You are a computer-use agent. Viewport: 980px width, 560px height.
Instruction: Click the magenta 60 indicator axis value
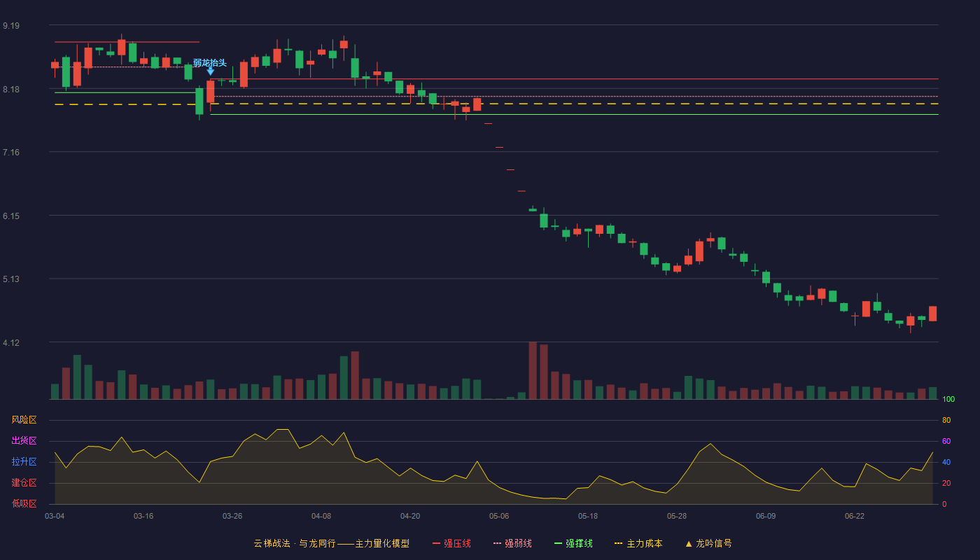946,441
